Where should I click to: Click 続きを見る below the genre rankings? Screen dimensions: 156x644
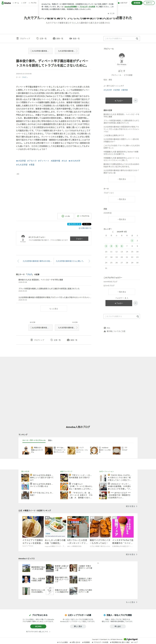pyautogui.click(x=132, y=506)
